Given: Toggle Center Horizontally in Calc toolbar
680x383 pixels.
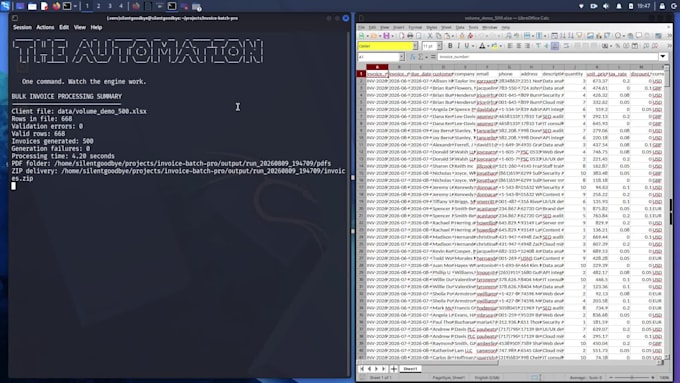Looking at the screenshot, I should click(x=518, y=46).
